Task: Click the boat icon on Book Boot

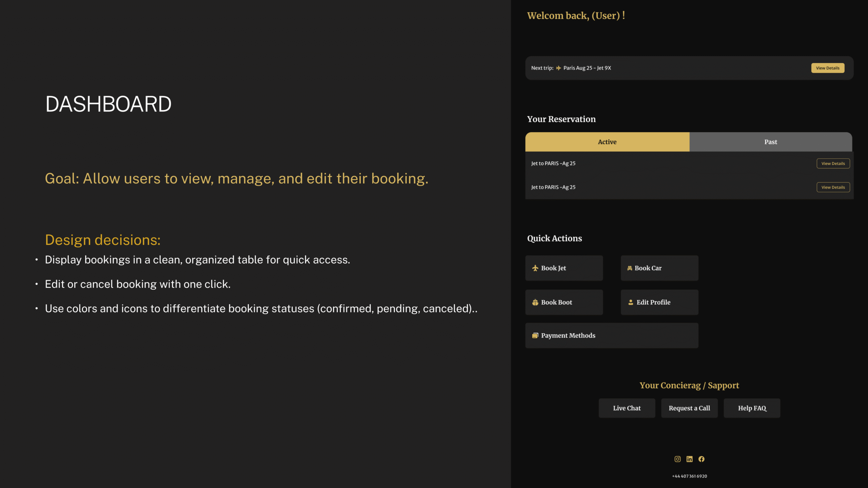Action: click(535, 302)
